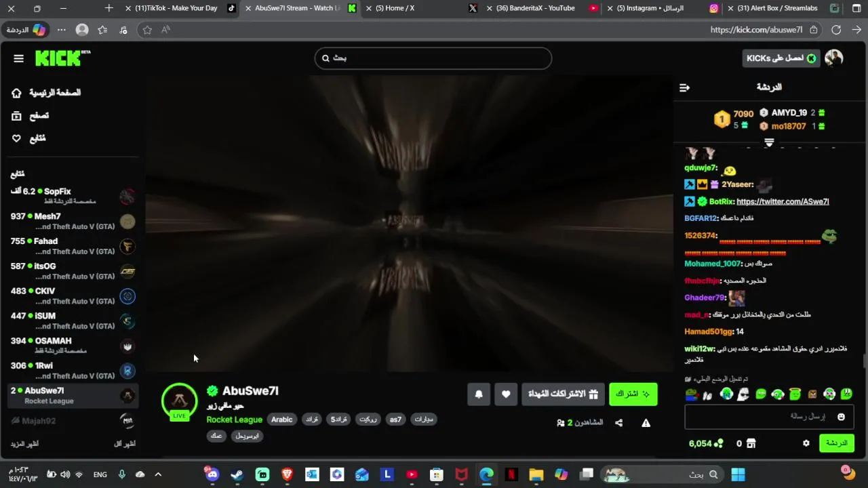Screen dimensions: 868x488
Task: Open the Twitter link in BotRix message
Action: pos(783,201)
